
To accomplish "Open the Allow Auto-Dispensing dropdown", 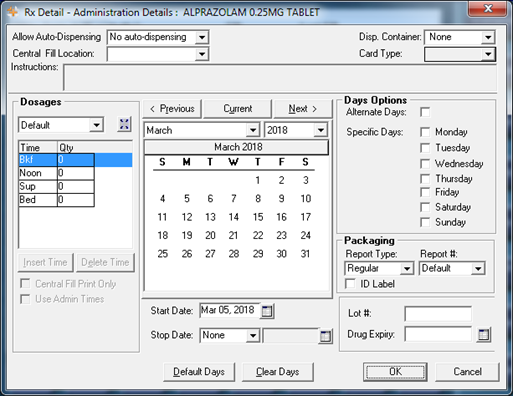I will (202, 37).
